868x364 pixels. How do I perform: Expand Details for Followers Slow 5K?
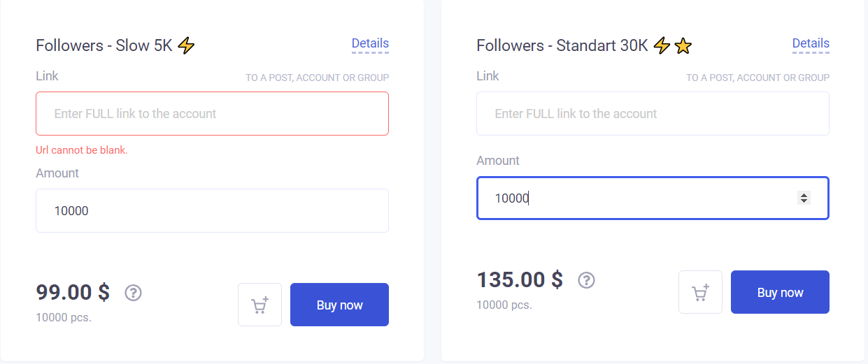pos(370,44)
